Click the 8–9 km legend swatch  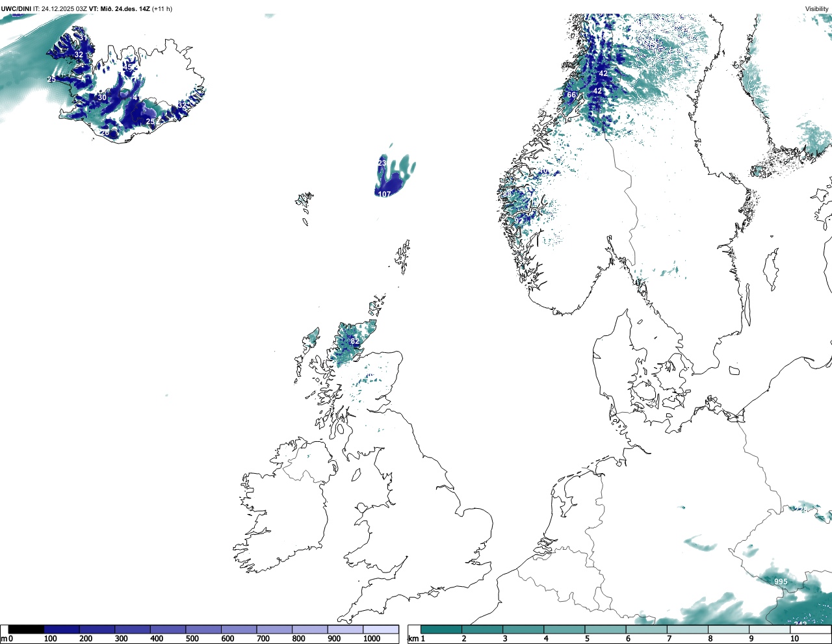728,629
